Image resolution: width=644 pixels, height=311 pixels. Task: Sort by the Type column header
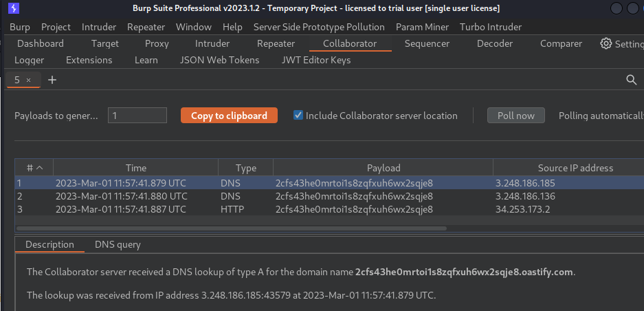[x=245, y=168]
